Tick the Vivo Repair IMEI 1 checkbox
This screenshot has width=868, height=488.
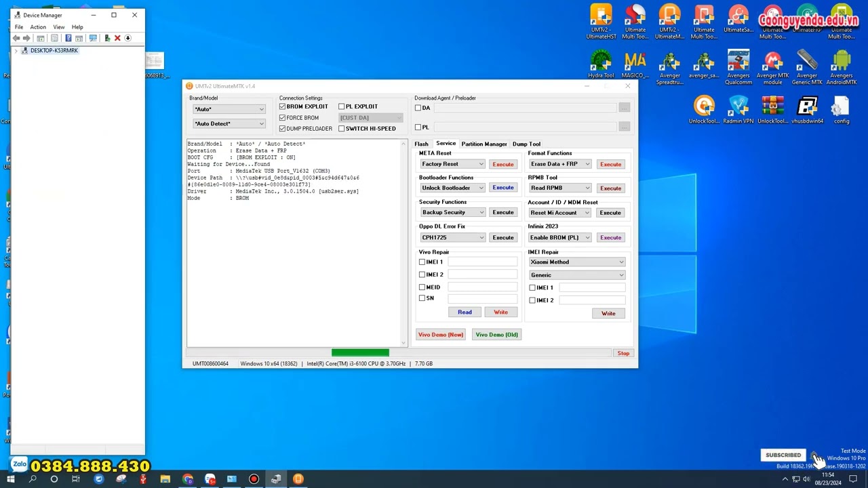[x=422, y=262]
